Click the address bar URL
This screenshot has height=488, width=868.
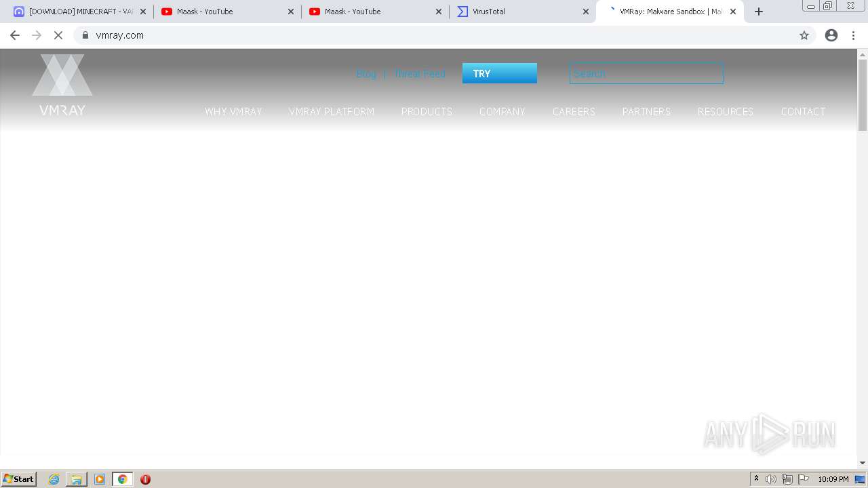pyautogui.click(x=119, y=35)
